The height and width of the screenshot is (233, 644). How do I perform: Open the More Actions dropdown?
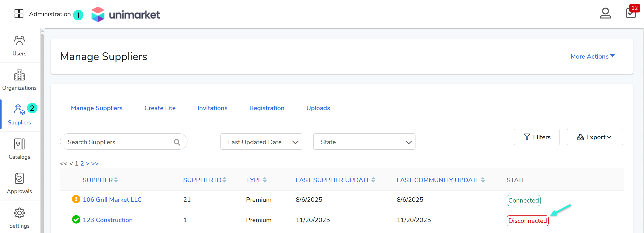pyautogui.click(x=593, y=56)
